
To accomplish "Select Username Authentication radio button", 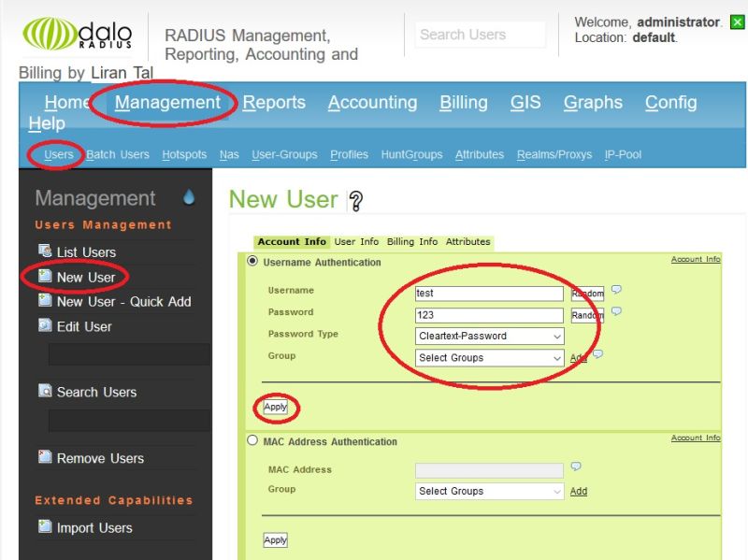I will (x=252, y=261).
